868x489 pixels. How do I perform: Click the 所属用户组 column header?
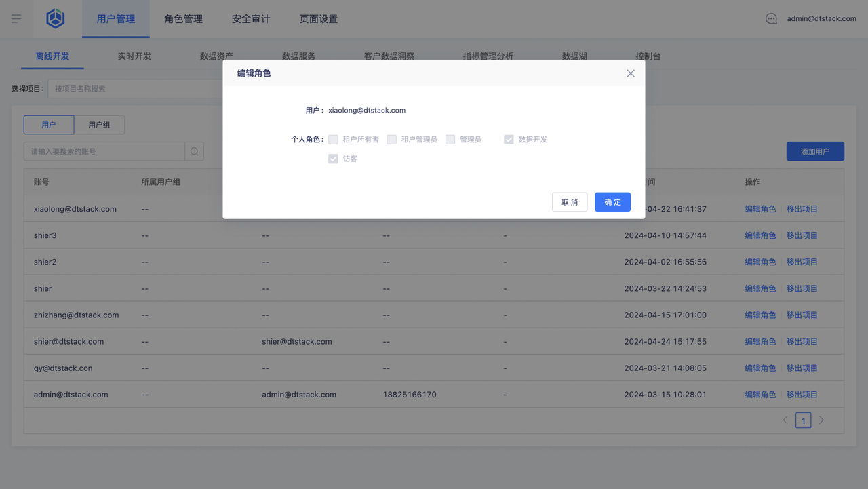161,182
